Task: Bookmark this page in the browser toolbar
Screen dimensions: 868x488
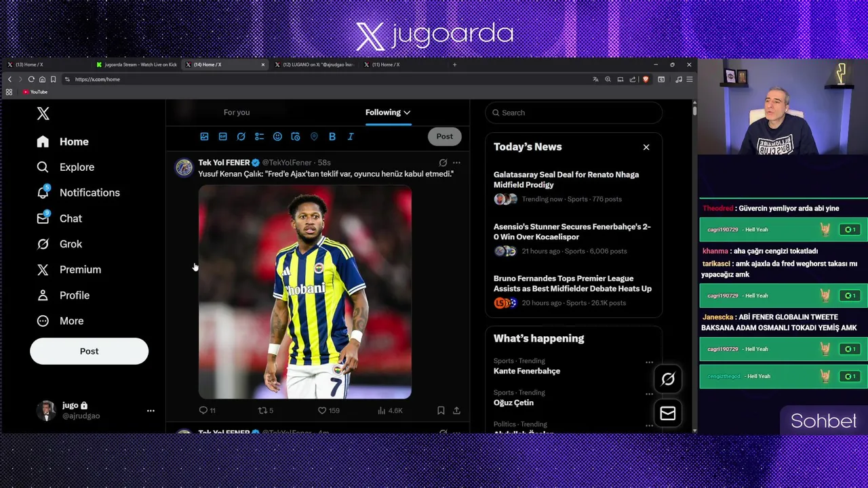Action: [53, 79]
